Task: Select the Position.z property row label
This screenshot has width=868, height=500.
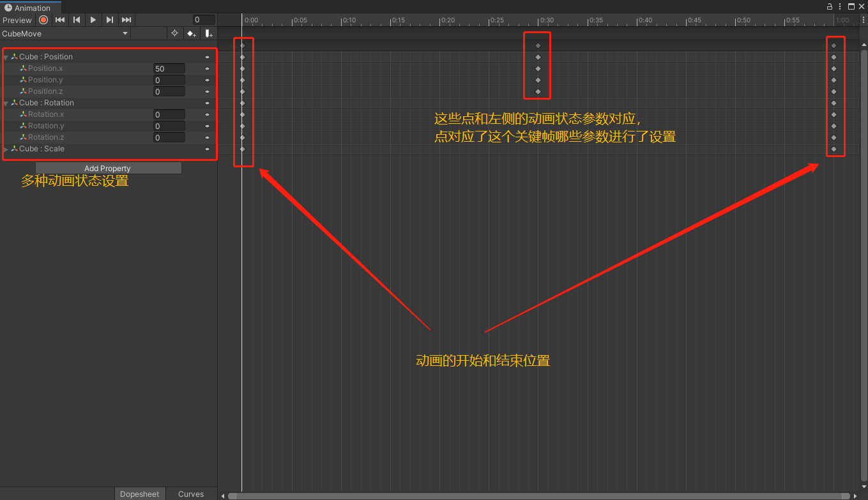Action: click(45, 91)
